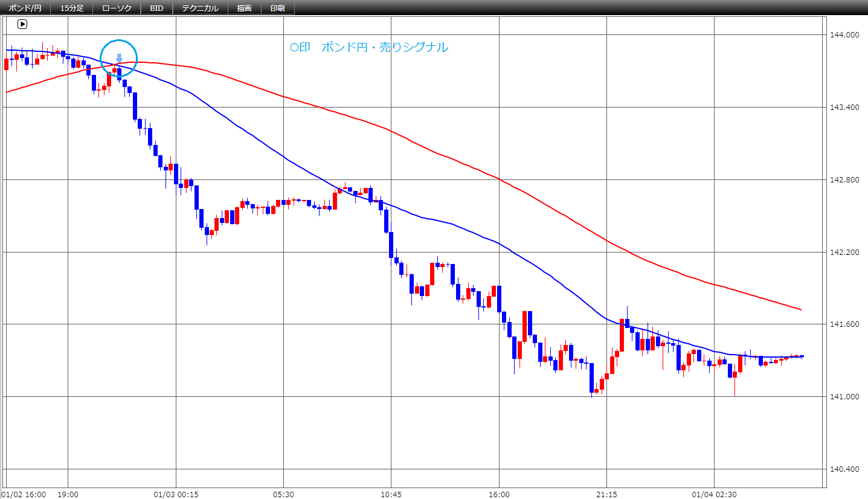Click the 19:00 time axis label

pyautogui.click(x=68, y=494)
